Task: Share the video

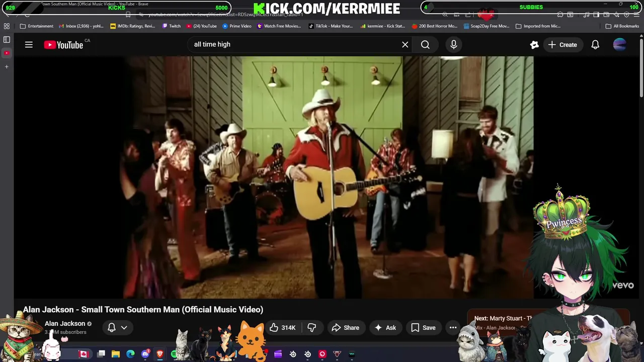Action: 345,328
